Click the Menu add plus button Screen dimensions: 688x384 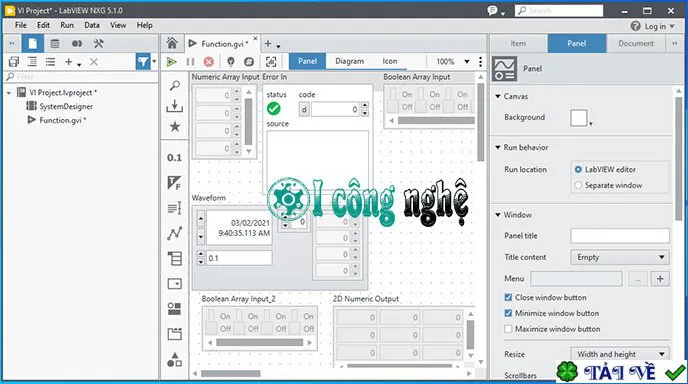pyautogui.click(x=660, y=279)
